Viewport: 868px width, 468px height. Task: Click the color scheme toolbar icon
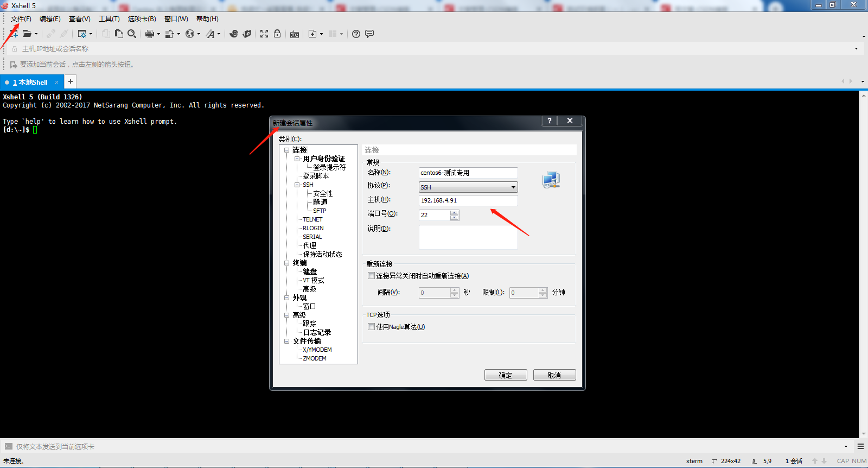(x=170, y=34)
